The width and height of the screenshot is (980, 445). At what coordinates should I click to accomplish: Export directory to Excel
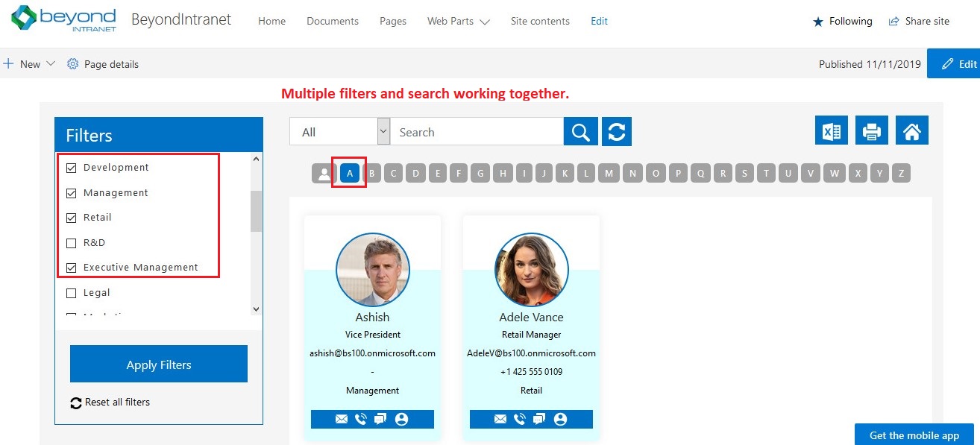[x=831, y=129]
